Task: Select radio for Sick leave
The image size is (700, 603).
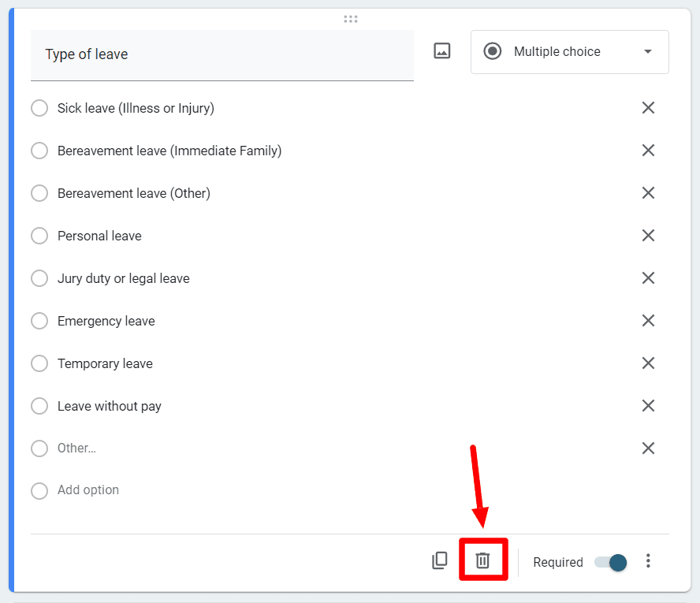Action: pyautogui.click(x=39, y=108)
